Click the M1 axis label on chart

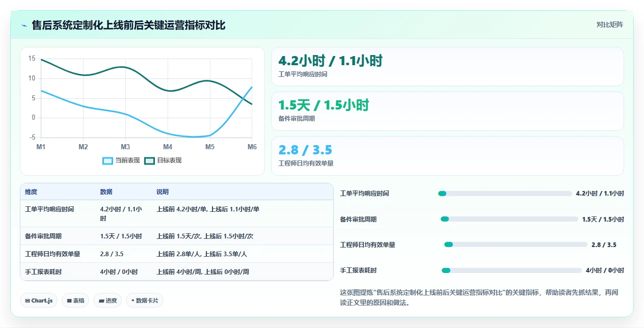pyautogui.click(x=41, y=147)
